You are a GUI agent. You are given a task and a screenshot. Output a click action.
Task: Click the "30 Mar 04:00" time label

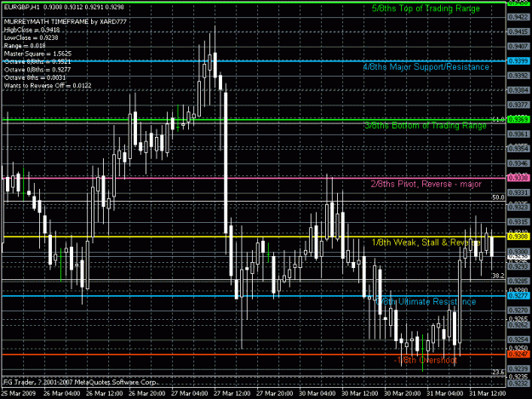317,394
